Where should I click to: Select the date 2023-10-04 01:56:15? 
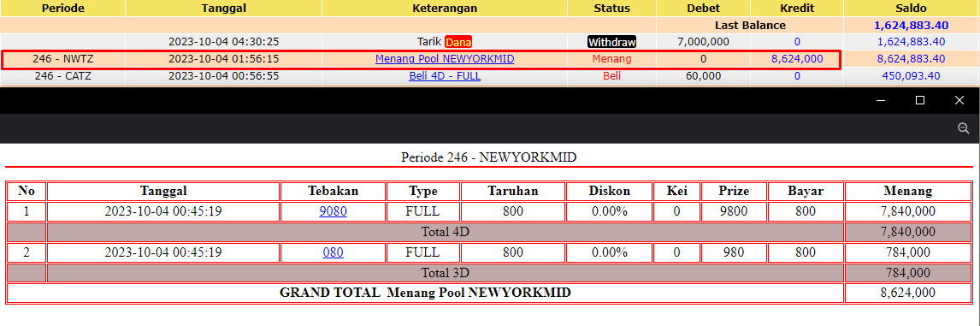224,59
